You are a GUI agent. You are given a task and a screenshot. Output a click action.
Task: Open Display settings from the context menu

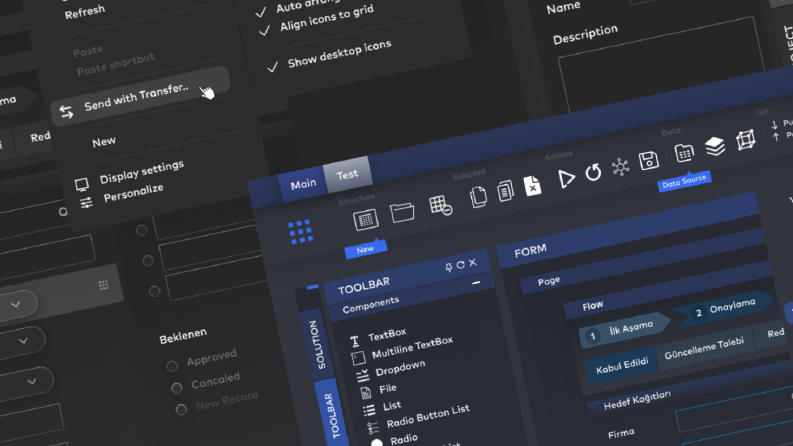(142, 172)
